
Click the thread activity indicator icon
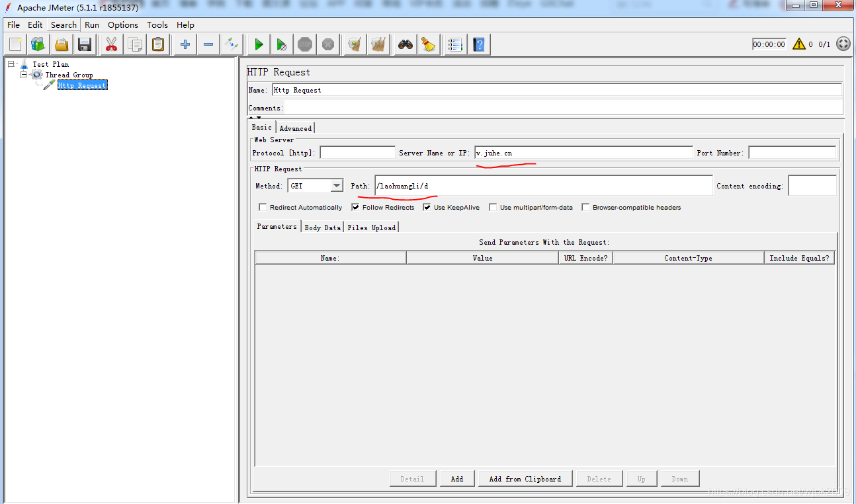click(843, 44)
